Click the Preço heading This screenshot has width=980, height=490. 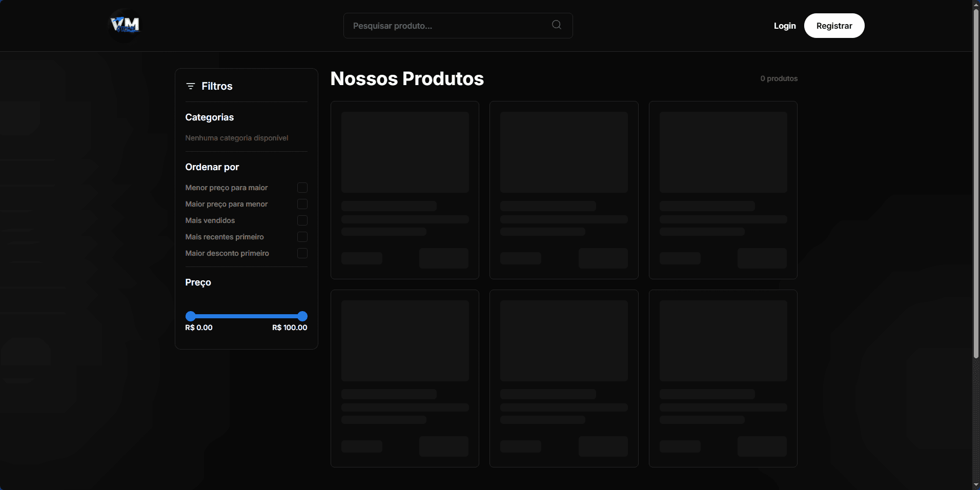198,282
